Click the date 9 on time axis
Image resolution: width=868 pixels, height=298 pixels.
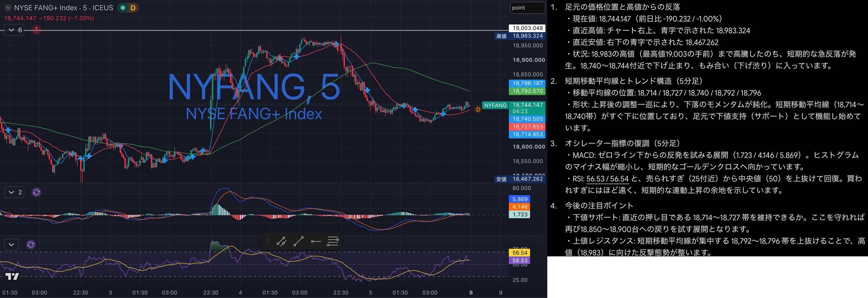[501, 293]
